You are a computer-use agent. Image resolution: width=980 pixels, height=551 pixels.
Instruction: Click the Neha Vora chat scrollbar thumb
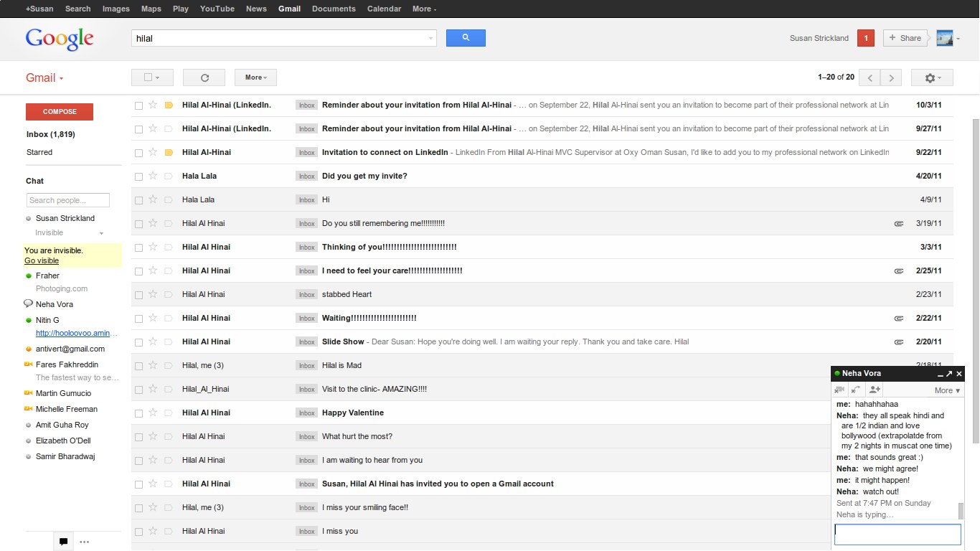[x=961, y=510]
